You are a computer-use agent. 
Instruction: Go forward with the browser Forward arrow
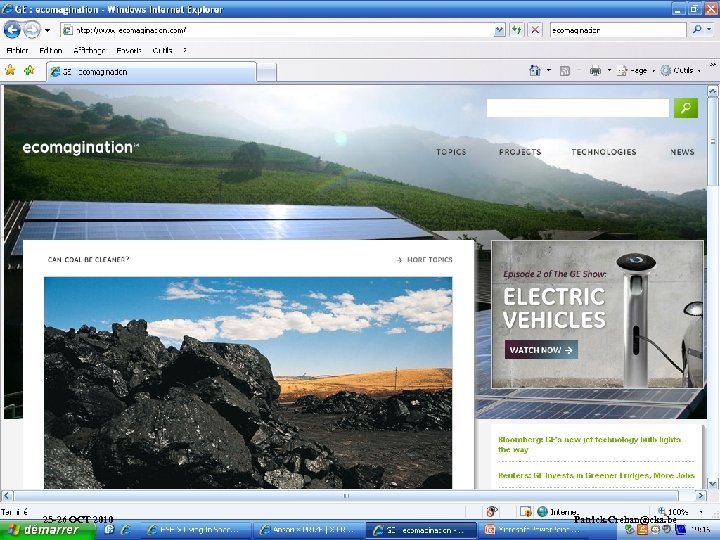[32, 30]
